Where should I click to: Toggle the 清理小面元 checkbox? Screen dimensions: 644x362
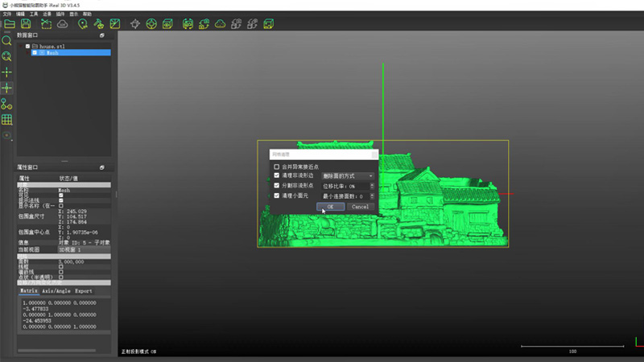click(276, 195)
